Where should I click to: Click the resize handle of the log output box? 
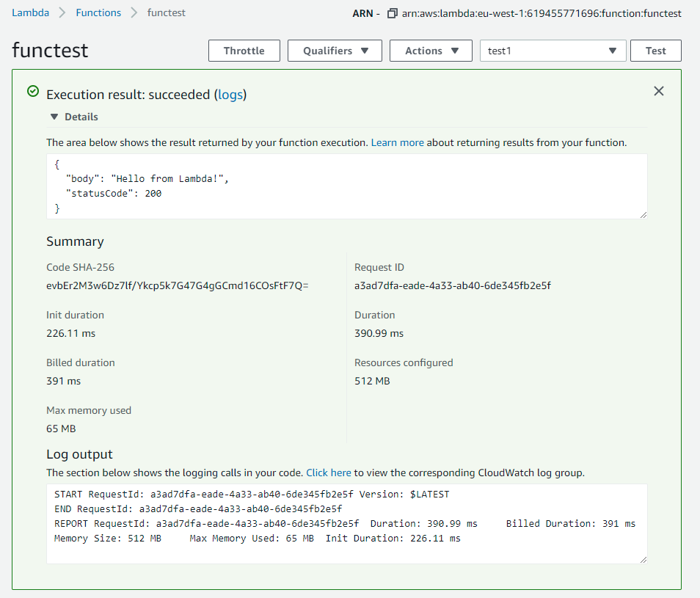point(643,560)
